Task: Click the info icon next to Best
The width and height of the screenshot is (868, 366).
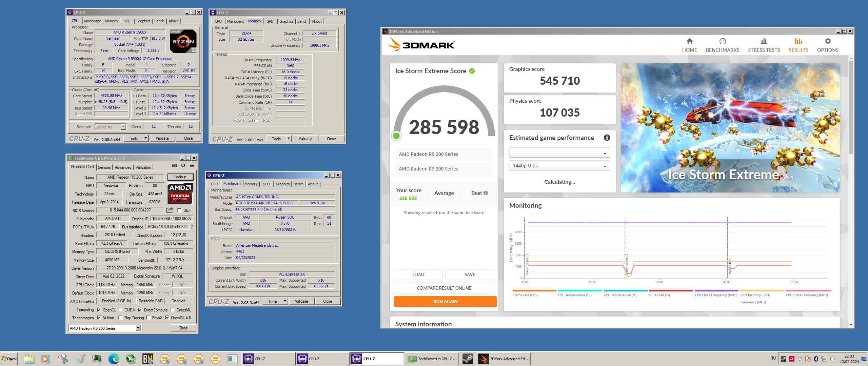Action: [486, 193]
